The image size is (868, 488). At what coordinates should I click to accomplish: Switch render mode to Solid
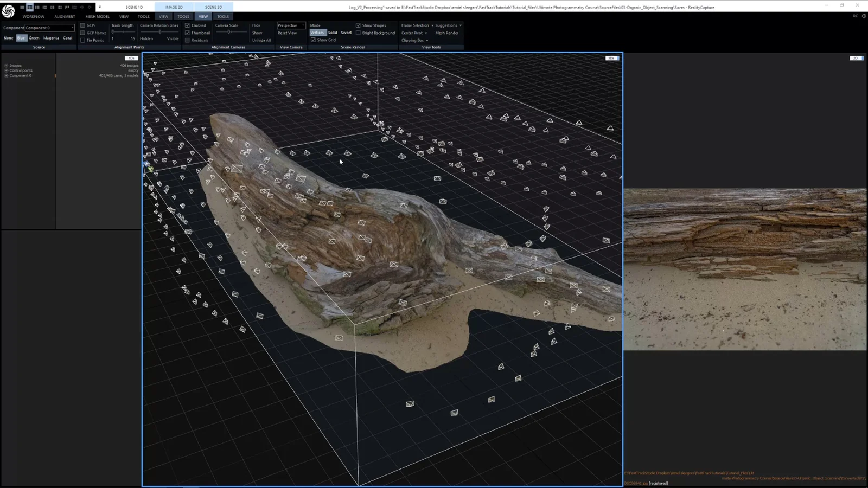click(x=333, y=33)
